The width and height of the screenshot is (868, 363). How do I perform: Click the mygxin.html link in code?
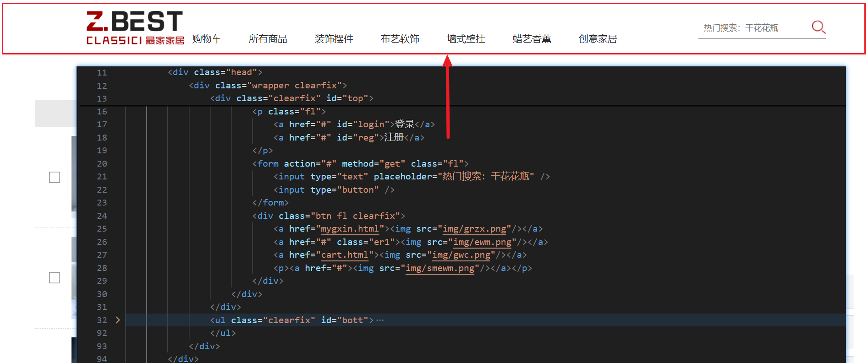[350, 229]
